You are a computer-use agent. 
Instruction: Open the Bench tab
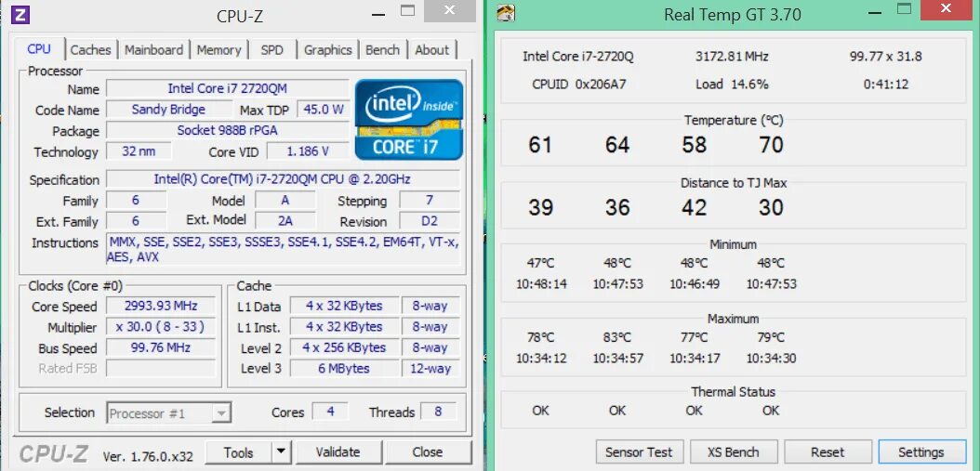[382, 50]
